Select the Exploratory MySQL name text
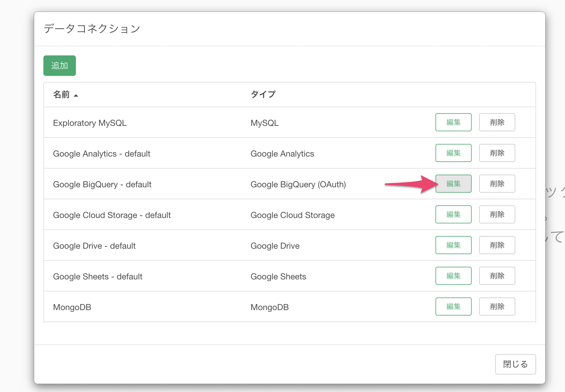The image size is (565, 392). point(90,123)
